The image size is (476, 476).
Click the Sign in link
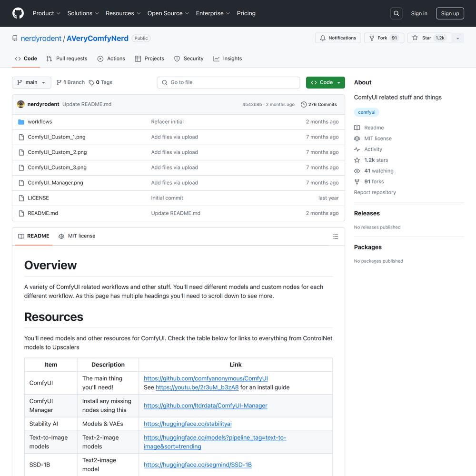tap(419, 13)
